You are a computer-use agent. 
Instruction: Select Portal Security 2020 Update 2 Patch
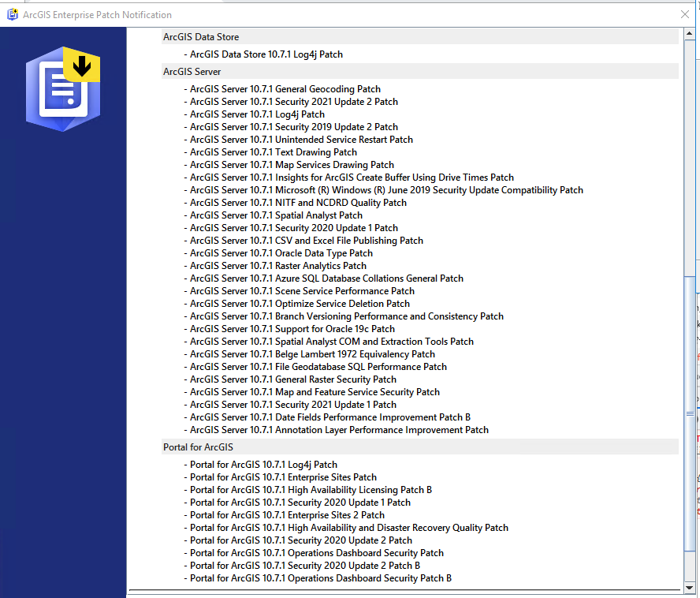[299, 540]
